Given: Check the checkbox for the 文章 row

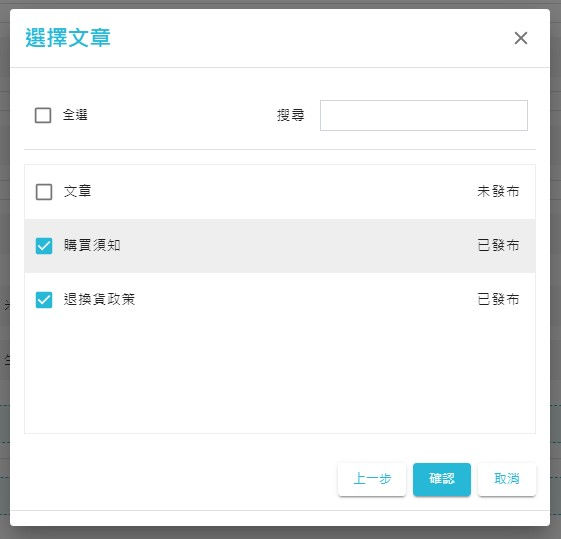Looking at the screenshot, I should coord(44,192).
